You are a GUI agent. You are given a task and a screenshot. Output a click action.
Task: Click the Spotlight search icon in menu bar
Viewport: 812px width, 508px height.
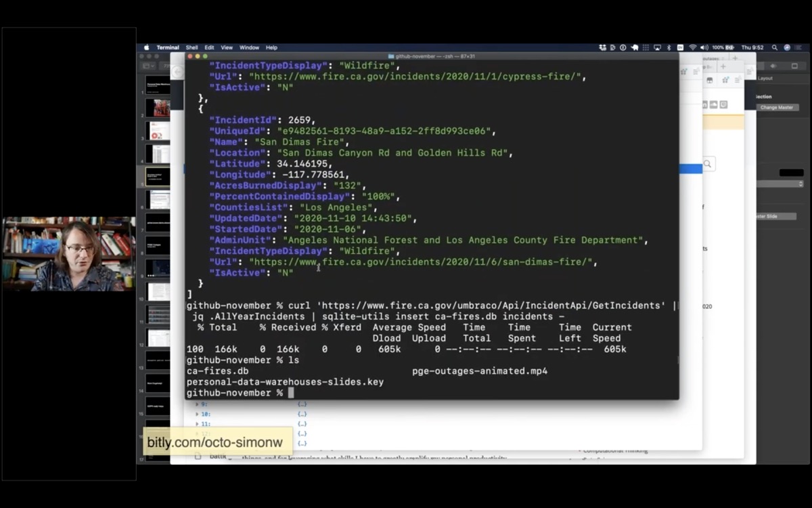click(775, 47)
